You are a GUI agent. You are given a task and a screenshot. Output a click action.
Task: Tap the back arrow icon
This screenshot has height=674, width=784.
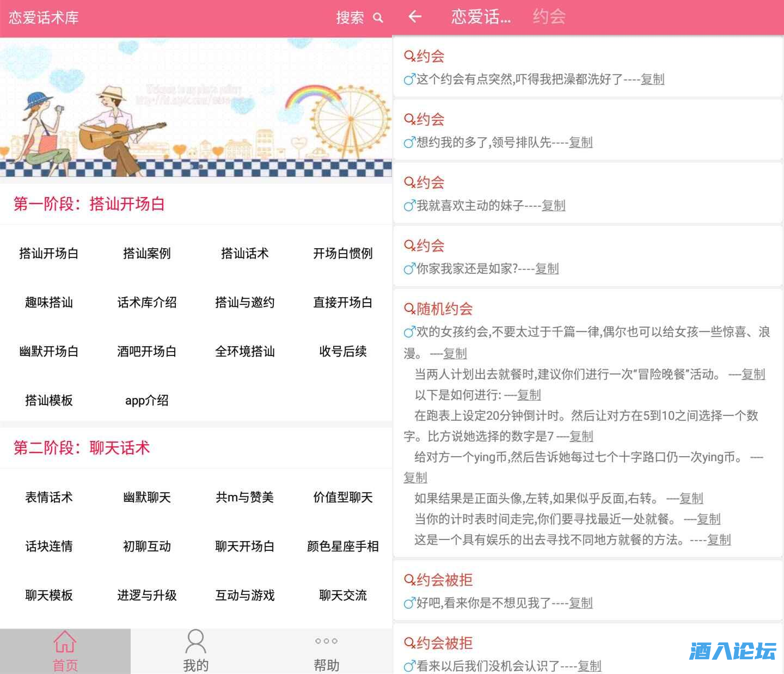(415, 17)
